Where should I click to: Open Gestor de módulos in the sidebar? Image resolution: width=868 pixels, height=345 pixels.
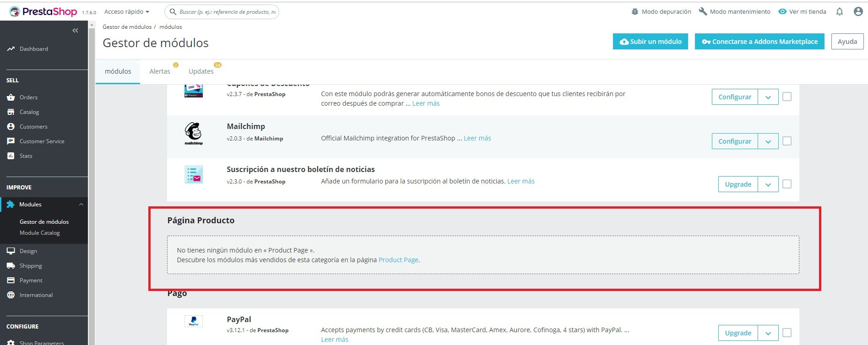[x=44, y=222]
